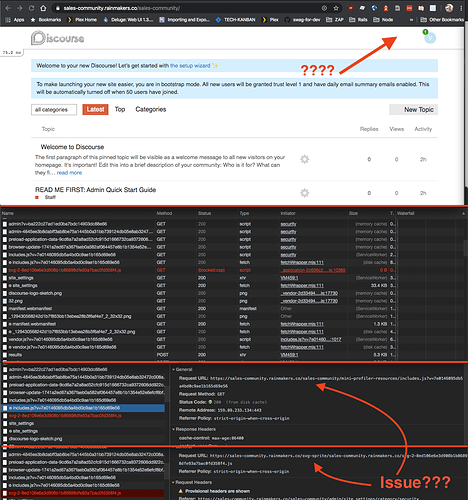Click the Discourse logo
468x500 pixels.
[57, 38]
